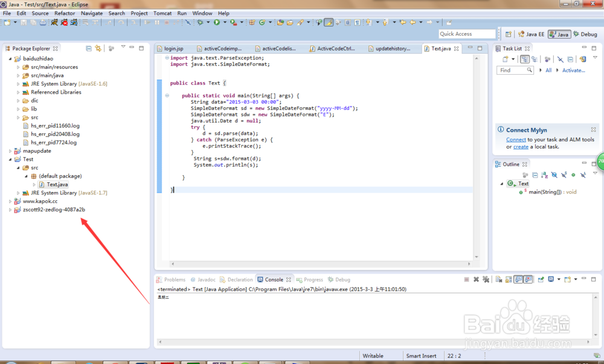This screenshot has width=604, height=364.
Task: Toggle Link with Editor in Package Explorer
Action: (x=98, y=48)
